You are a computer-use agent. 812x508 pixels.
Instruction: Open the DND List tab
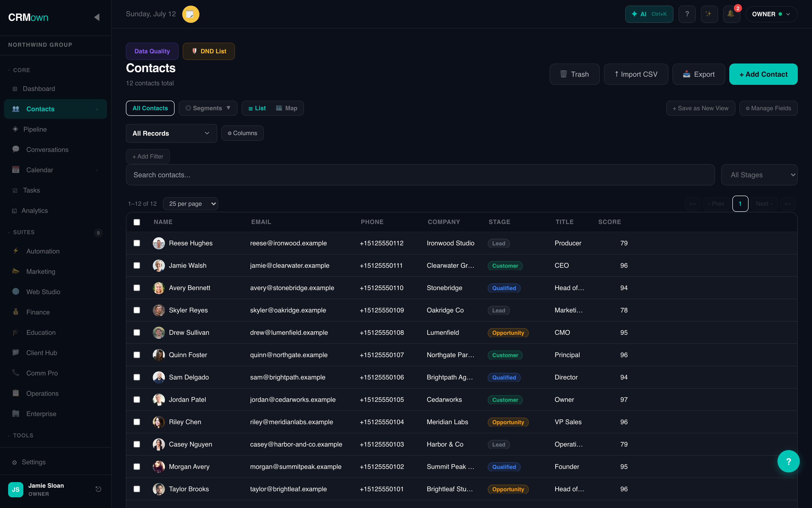[x=209, y=51]
